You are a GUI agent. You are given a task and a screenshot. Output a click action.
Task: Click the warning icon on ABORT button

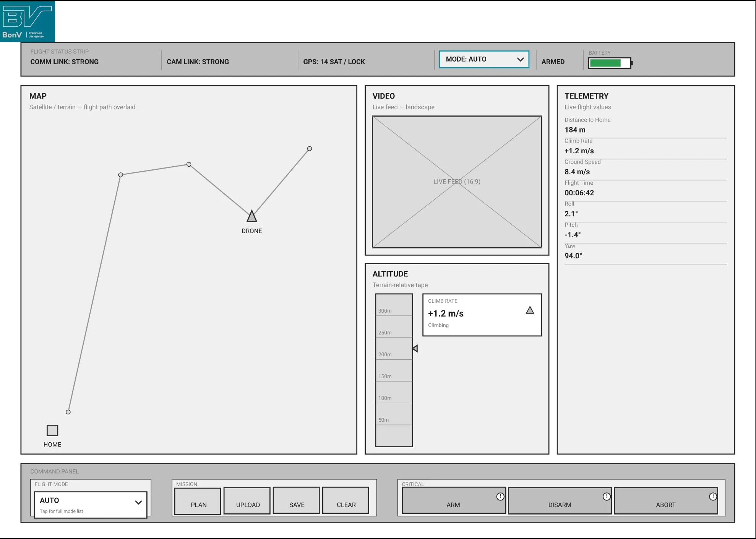click(x=713, y=496)
